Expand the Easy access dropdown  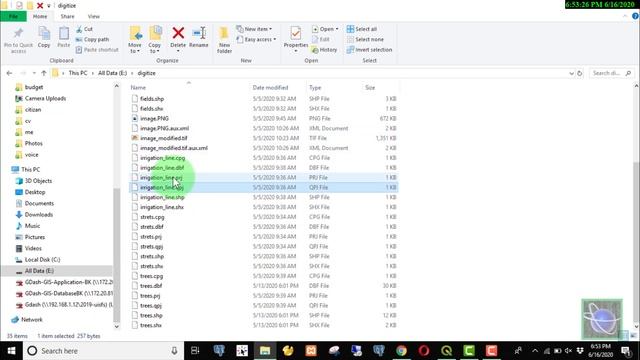(x=275, y=40)
